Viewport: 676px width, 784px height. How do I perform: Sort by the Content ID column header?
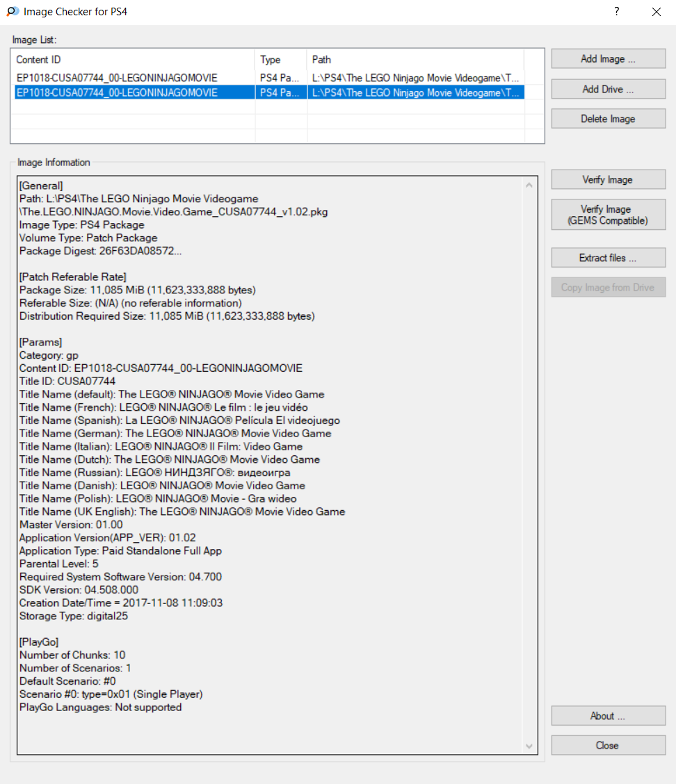(x=134, y=60)
